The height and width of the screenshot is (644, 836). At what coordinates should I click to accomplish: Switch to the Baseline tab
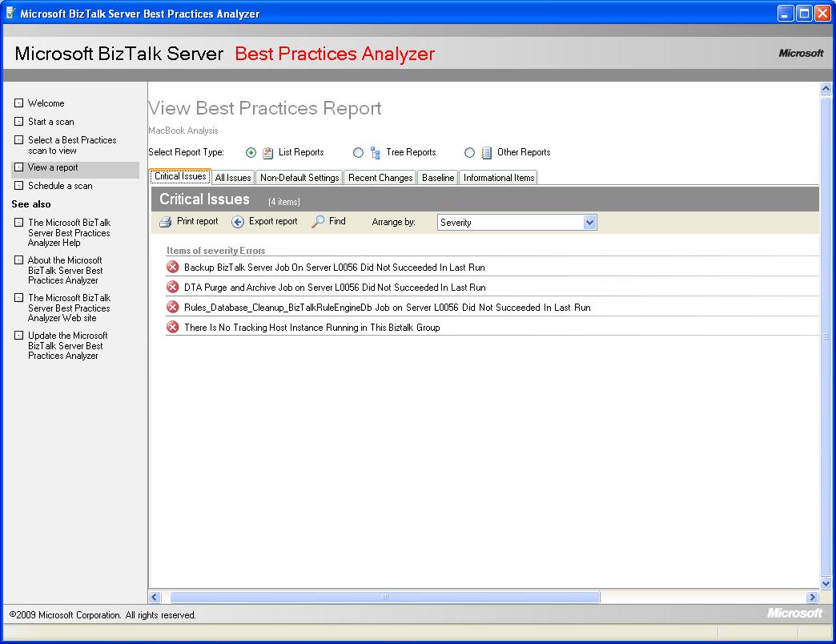click(438, 178)
